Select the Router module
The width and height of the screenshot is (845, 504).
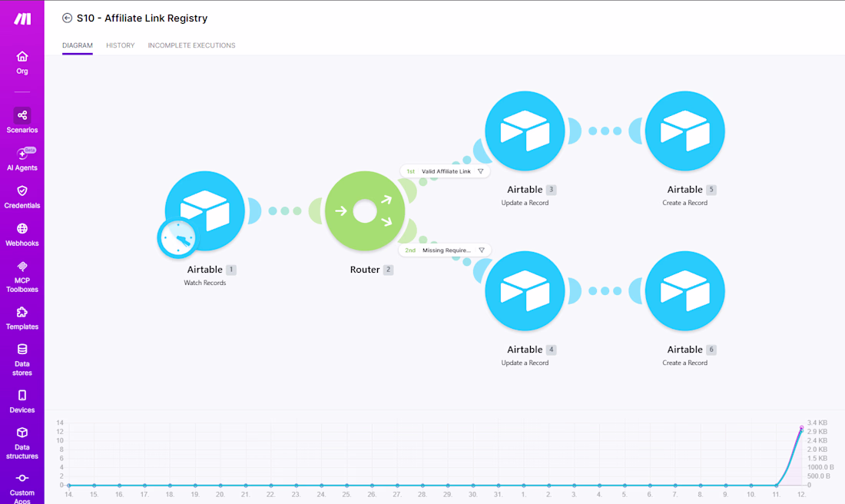365,211
